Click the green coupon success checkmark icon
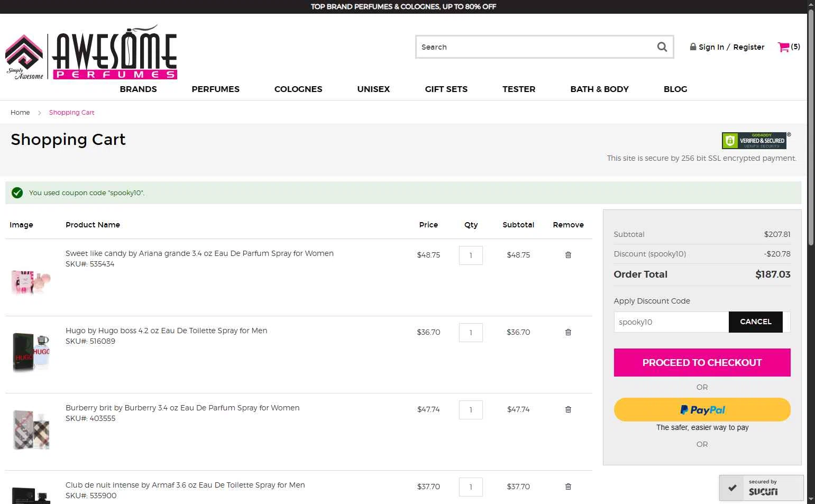The image size is (815, 504). pos(17,193)
